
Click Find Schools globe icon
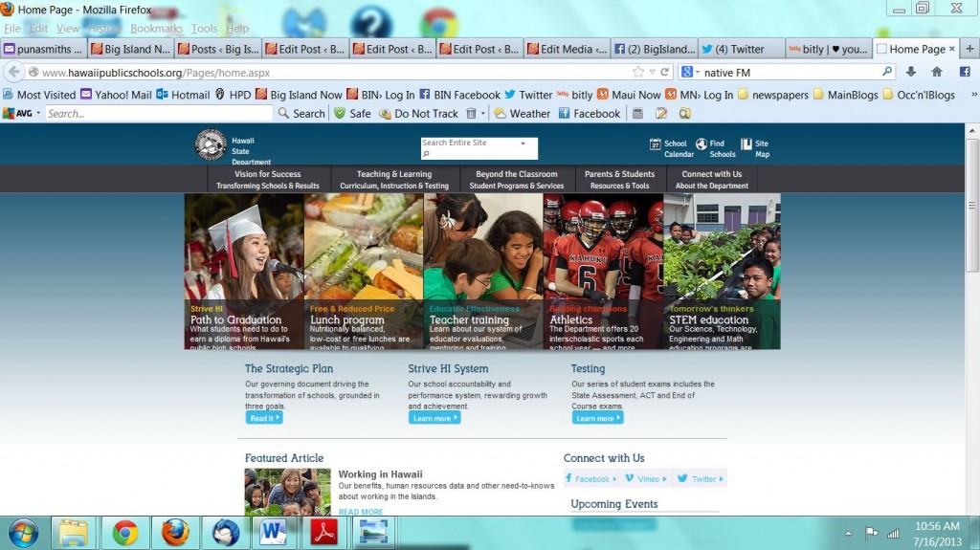[702, 144]
